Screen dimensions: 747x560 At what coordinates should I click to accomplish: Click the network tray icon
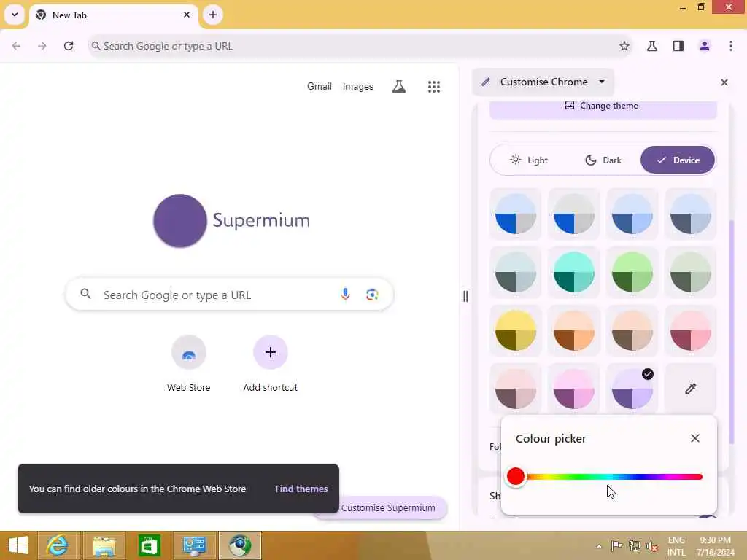click(634, 545)
